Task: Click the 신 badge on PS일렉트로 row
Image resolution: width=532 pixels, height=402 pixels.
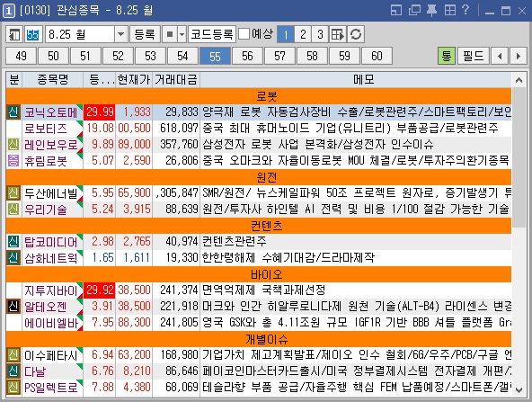Action: tap(13, 387)
